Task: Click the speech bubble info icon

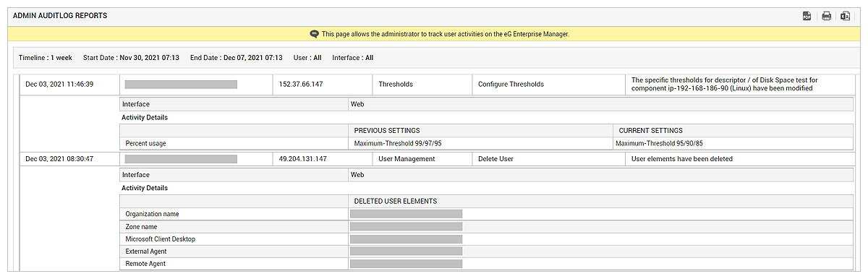Action: pos(314,34)
